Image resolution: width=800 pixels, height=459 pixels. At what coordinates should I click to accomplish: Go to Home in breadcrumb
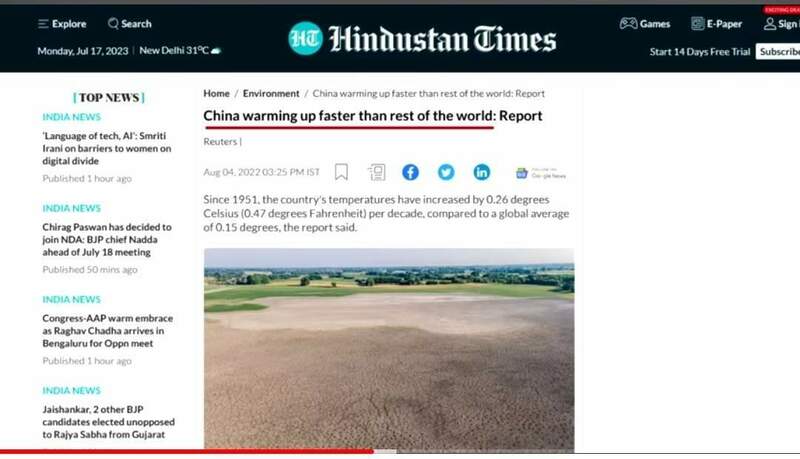(x=216, y=93)
